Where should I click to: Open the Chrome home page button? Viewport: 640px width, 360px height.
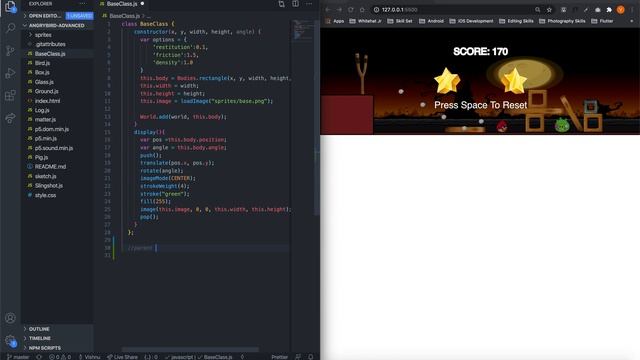[362, 10]
